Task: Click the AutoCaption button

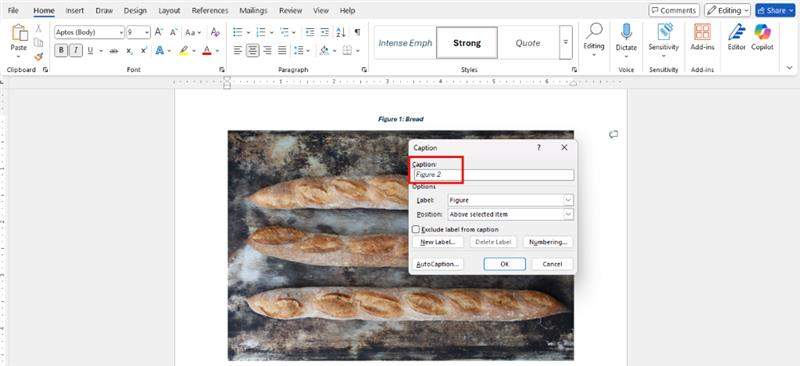Action: click(438, 264)
